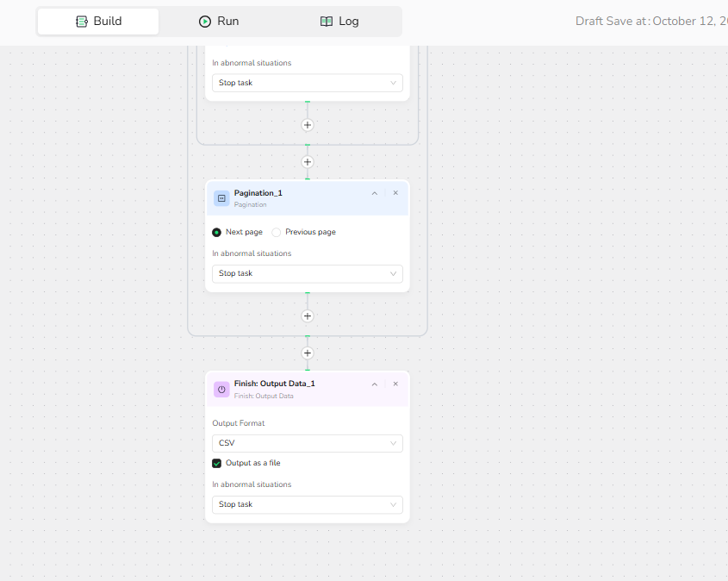The height and width of the screenshot is (581, 728).
Task: Add a step right above Finish: Output Data_1
Action: [x=308, y=353]
